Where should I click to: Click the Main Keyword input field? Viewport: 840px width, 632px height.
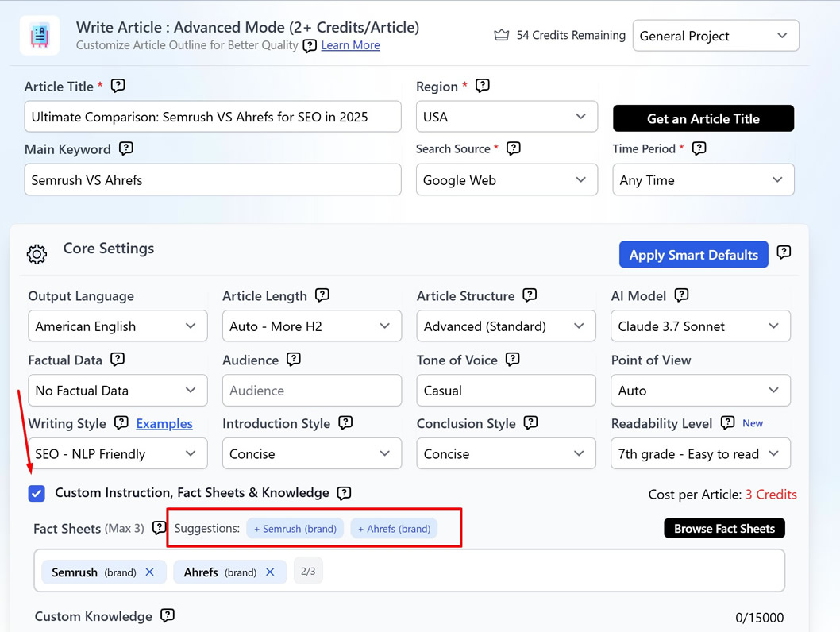(x=213, y=180)
